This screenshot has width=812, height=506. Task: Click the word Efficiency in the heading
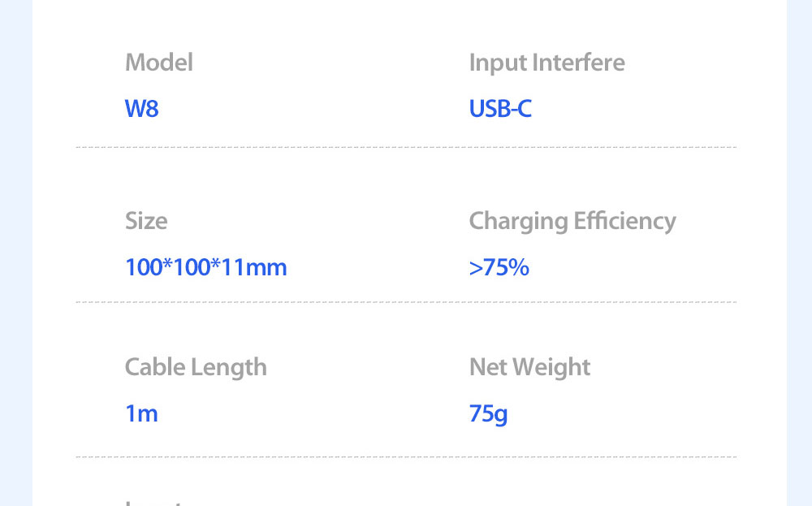click(624, 222)
